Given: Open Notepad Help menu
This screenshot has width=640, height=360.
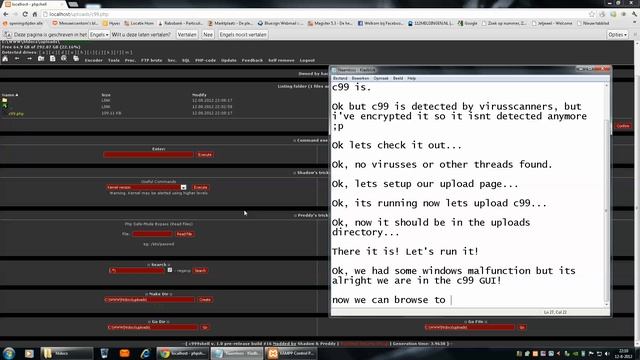Looking at the screenshot, I should click(x=411, y=78).
